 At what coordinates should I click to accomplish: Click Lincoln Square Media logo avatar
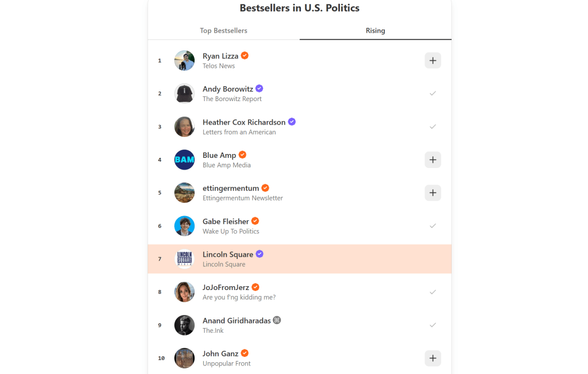click(184, 259)
